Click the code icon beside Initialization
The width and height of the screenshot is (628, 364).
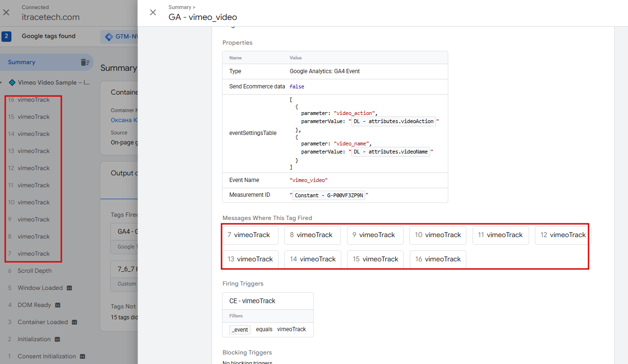pos(57,339)
